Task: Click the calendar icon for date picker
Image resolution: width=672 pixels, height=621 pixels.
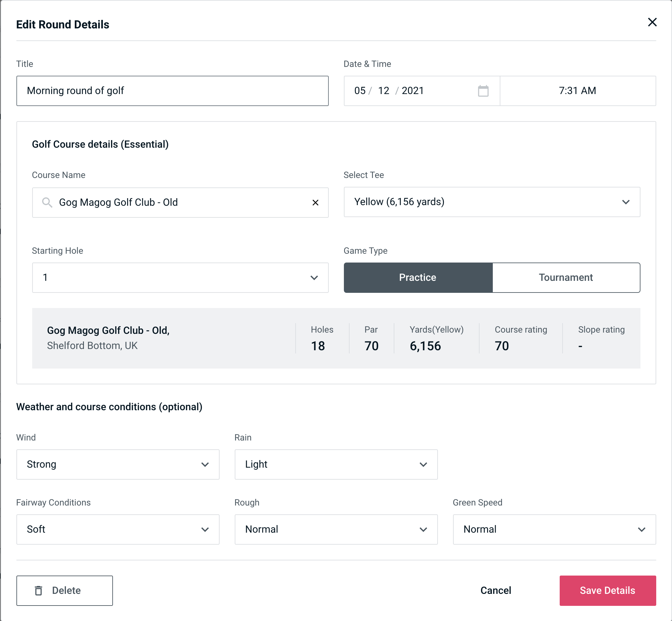Action: [x=484, y=91]
